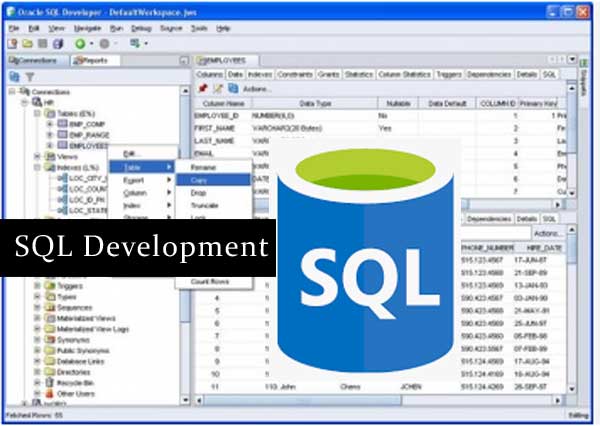Select the Constraints tab
This screenshot has width=600, height=426.
pos(295,75)
